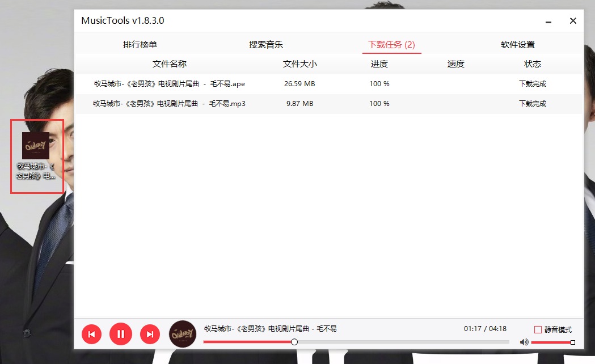Mute audio via the speaker icon
Viewport: 595px width, 364px height.
pos(524,342)
